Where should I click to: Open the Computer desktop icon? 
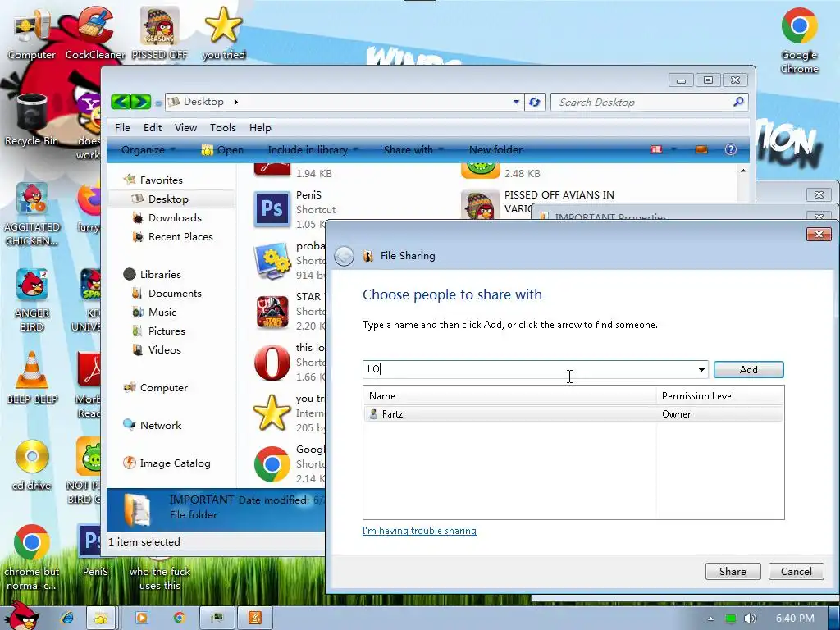click(31, 32)
